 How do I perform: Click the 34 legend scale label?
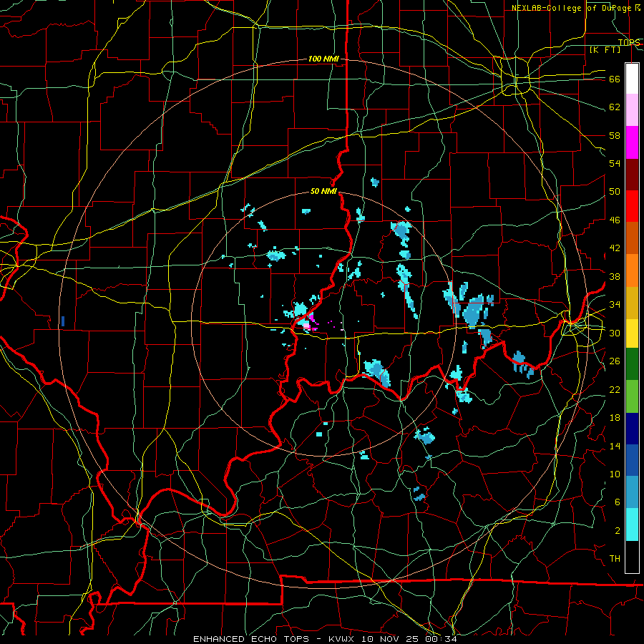(x=615, y=304)
